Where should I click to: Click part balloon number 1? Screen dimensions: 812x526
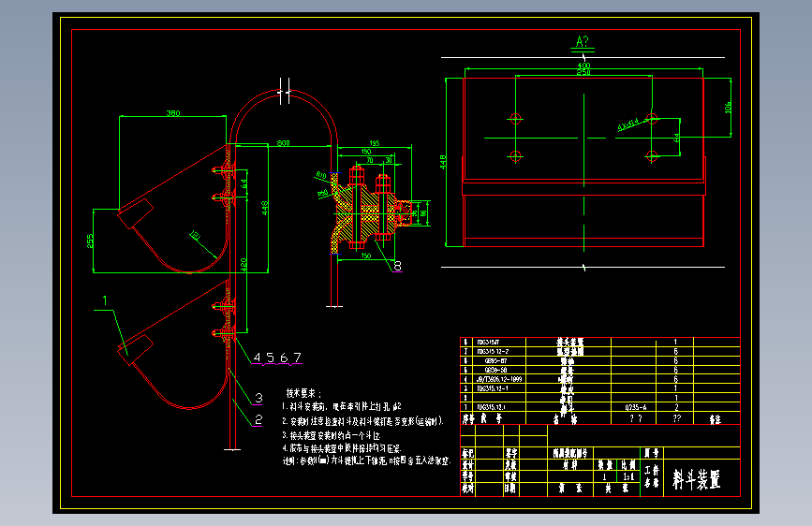(105, 300)
